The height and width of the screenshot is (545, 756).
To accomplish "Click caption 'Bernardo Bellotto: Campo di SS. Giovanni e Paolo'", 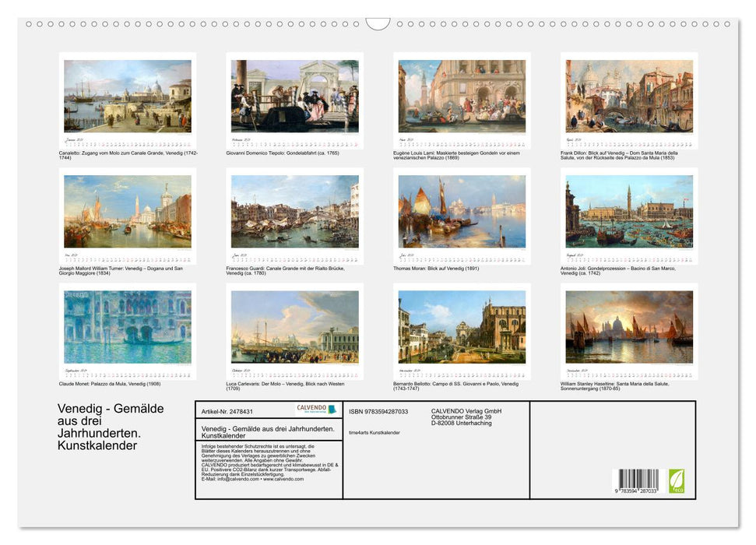I will pos(456,386).
